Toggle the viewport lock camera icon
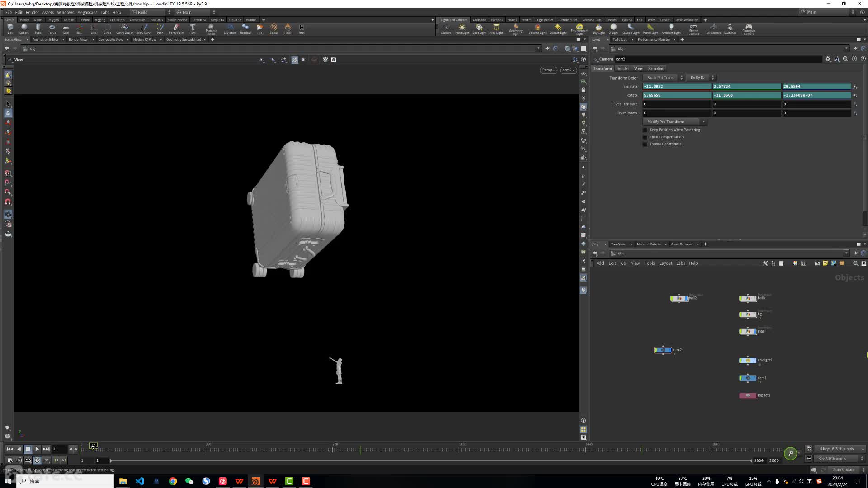868x488 pixels. 583,90
